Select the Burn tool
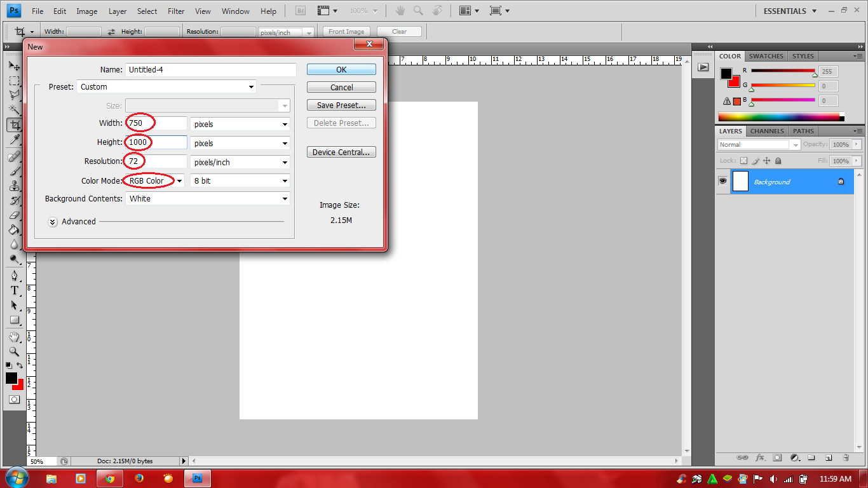868x488 pixels. (x=14, y=259)
